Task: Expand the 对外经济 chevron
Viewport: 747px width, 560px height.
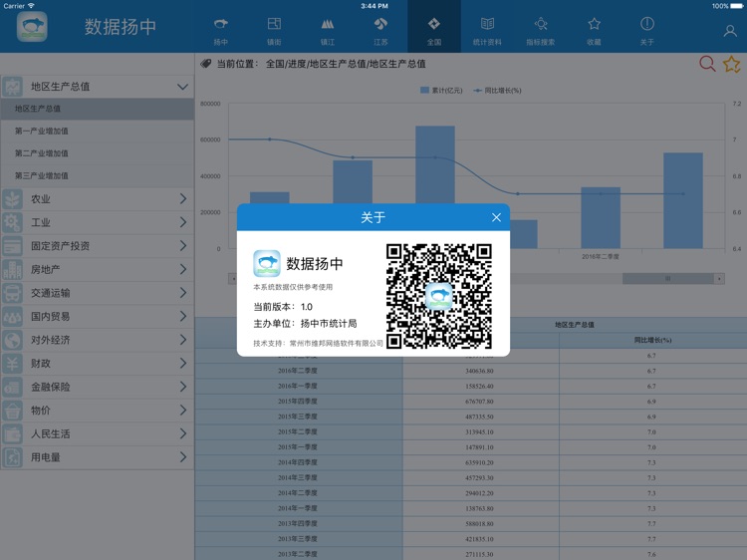Action: pyautogui.click(x=183, y=340)
